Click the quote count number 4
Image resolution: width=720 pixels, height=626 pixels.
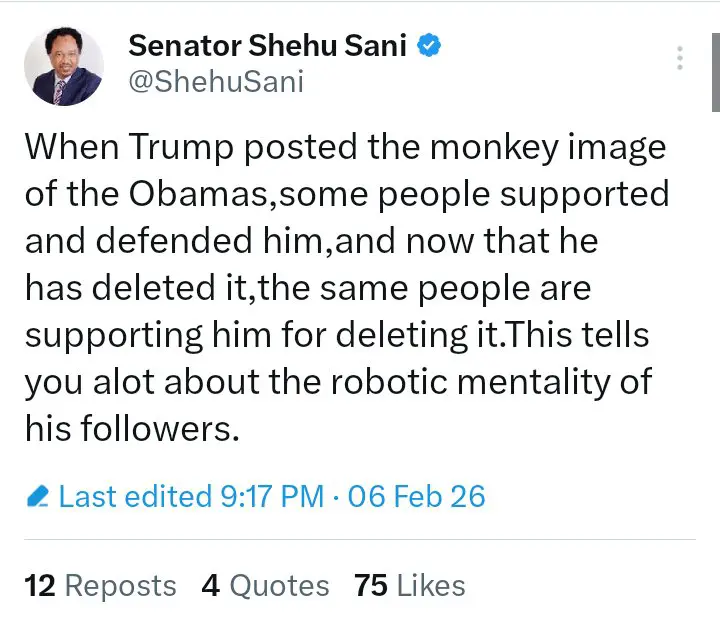(210, 586)
